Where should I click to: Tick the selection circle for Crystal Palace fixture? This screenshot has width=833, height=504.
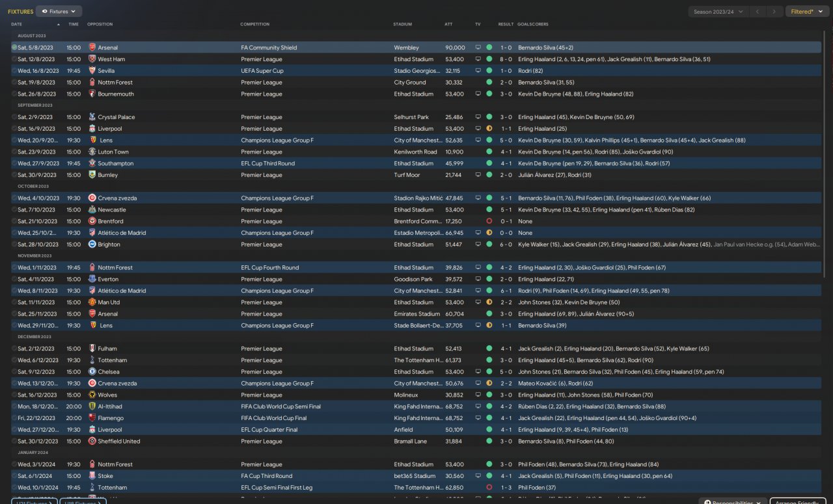14,117
